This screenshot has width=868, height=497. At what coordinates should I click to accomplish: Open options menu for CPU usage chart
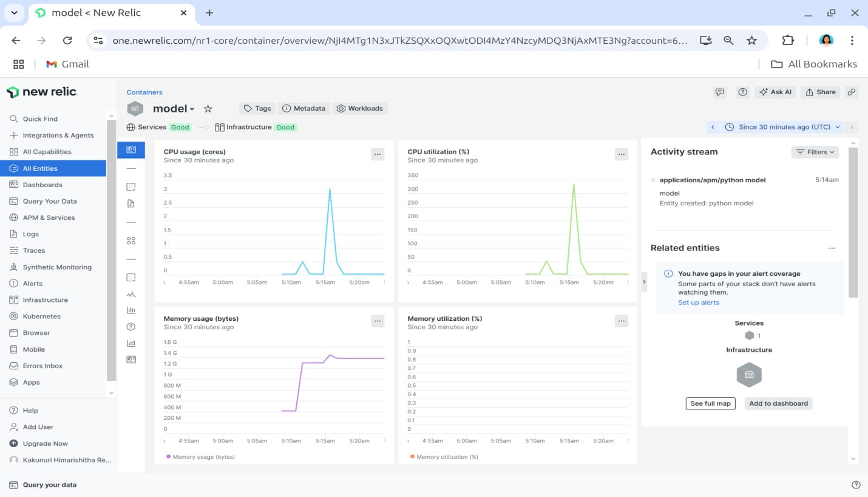[x=378, y=154]
